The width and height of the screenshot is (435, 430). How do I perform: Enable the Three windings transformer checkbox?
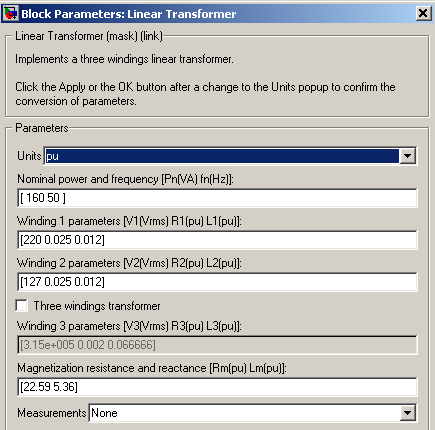click(x=22, y=305)
